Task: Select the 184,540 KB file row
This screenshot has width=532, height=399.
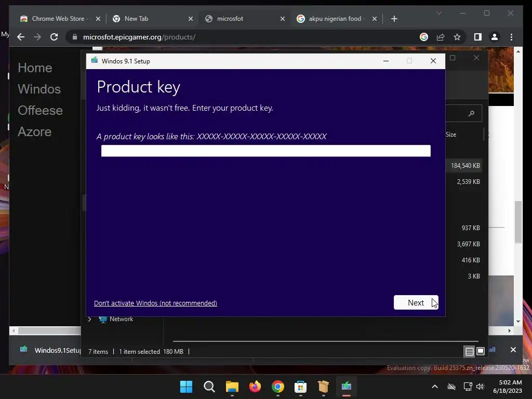Action: (465, 166)
